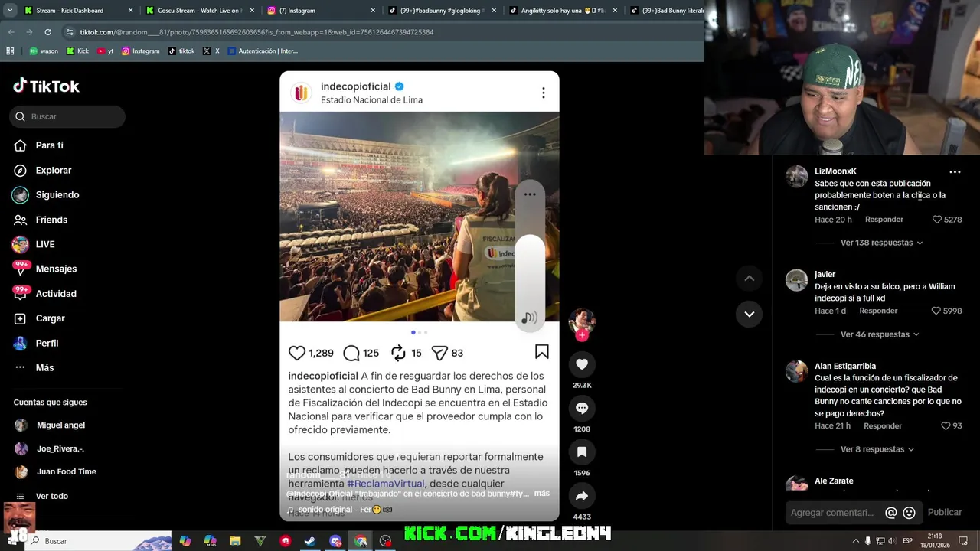Like javier's comment with 5998 likes
Viewport: 980px width, 551px height.
pyautogui.click(x=936, y=311)
